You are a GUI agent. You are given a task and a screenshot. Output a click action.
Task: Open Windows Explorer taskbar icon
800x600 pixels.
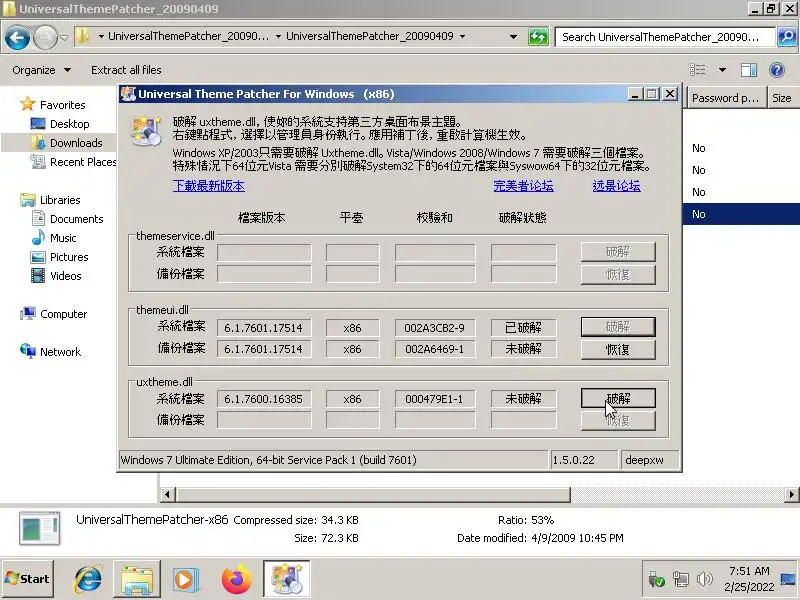tap(136, 579)
